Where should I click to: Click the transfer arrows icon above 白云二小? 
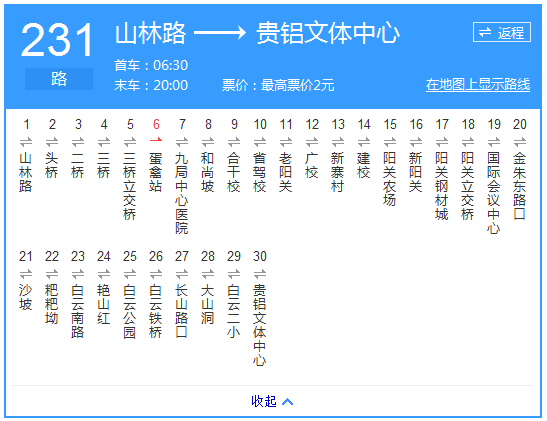point(234,274)
